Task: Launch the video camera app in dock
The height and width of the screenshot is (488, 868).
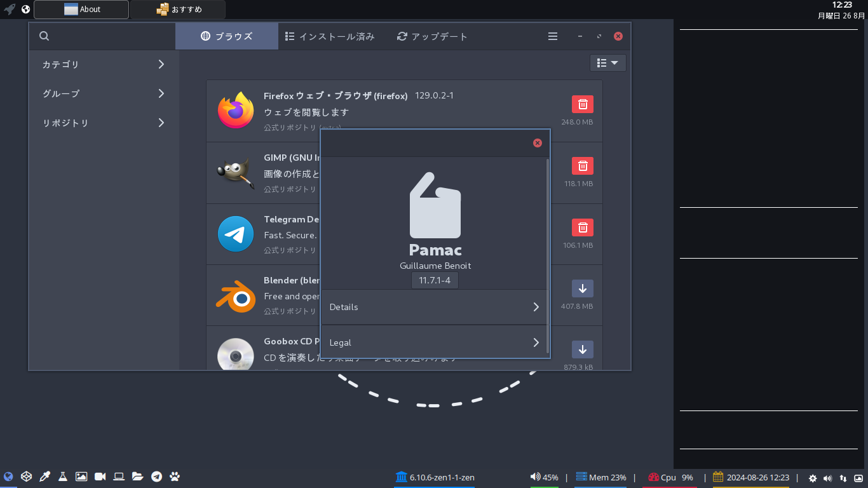Action: (100, 477)
